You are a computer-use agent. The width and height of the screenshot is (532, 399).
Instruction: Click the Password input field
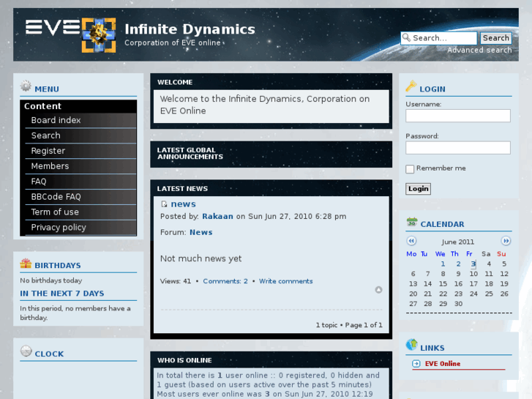(x=457, y=148)
